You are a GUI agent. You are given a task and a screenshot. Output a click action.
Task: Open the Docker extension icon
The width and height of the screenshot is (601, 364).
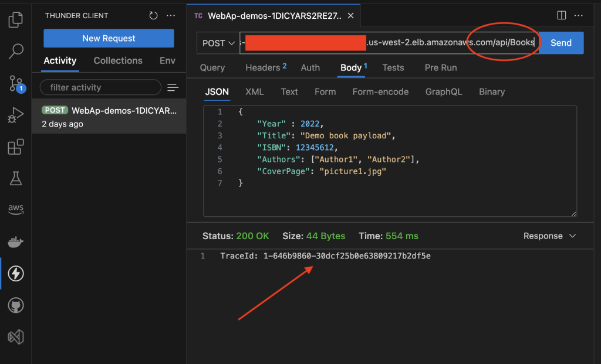click(15, 241)
